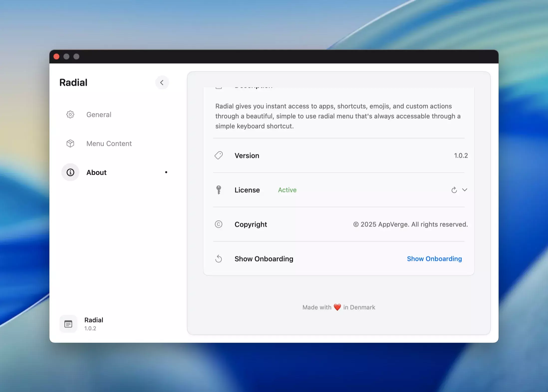
Task: Click the license refresh icon
Action: coord(454,190)
